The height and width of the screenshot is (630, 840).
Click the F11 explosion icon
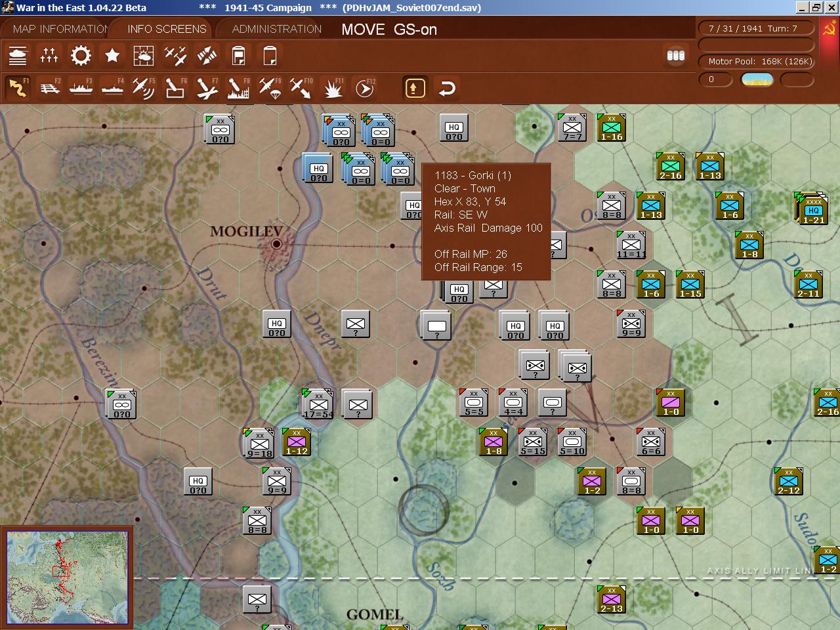tap(333, 88)
